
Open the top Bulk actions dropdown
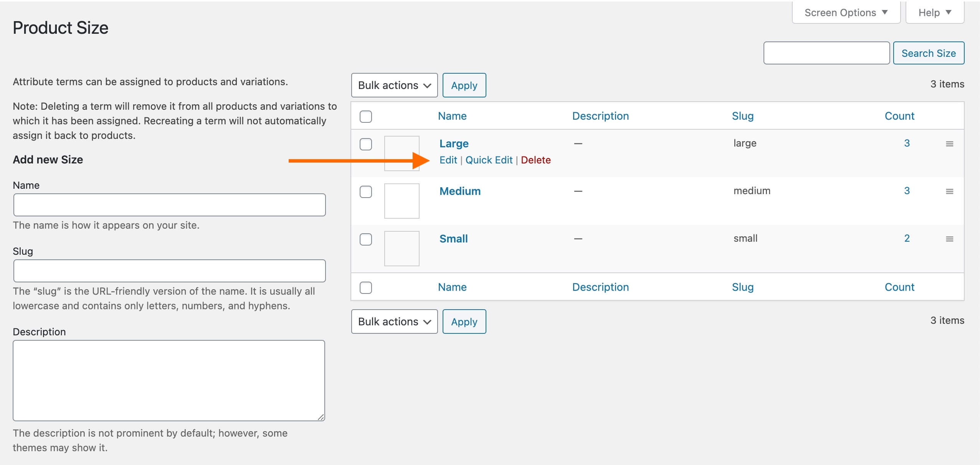[394, 85]
